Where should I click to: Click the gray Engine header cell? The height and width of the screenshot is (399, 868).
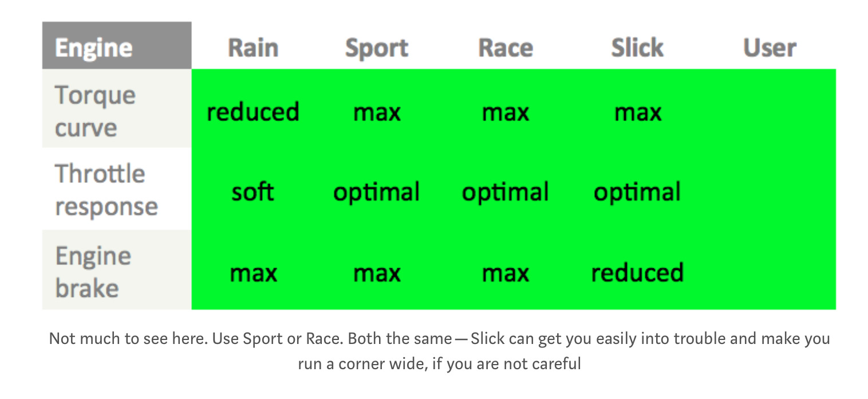coord(116,46)
